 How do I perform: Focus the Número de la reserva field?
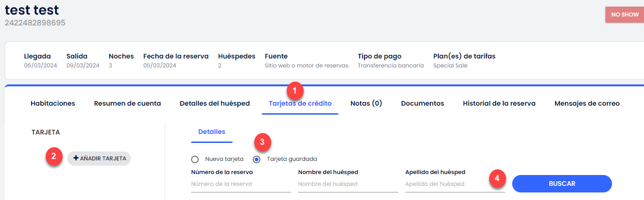coord(241,184)
